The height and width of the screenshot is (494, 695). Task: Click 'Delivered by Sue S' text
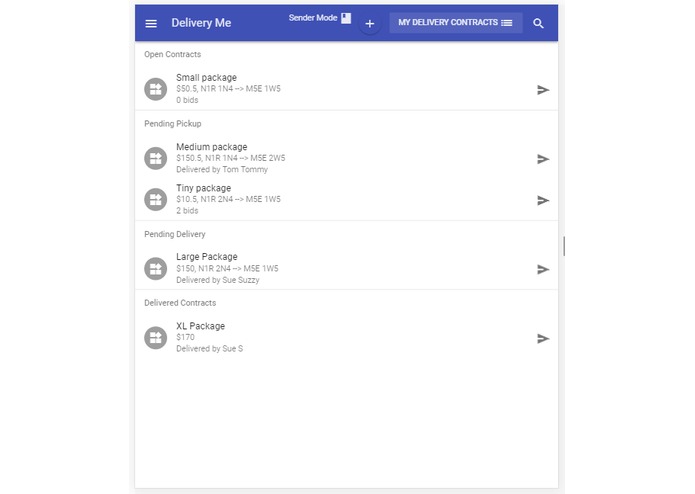pyautogui.click(x=209, y=349)
